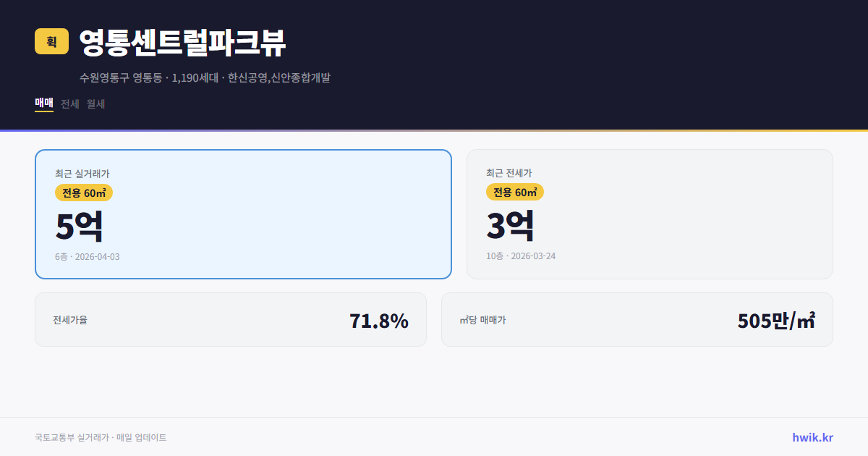Select the '최근 실거래가' price card

[x=242, y=214]
